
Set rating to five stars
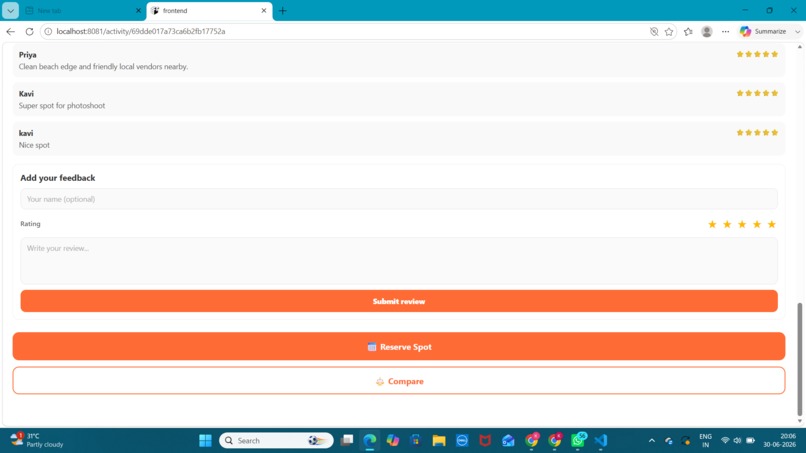(x=772, y=224)
